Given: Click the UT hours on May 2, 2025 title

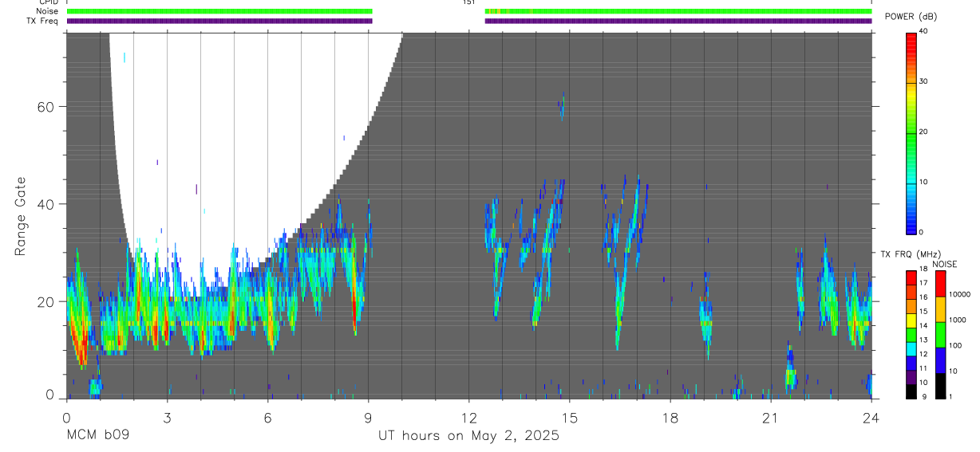Looking at the screenshot, I should [468, 435].
